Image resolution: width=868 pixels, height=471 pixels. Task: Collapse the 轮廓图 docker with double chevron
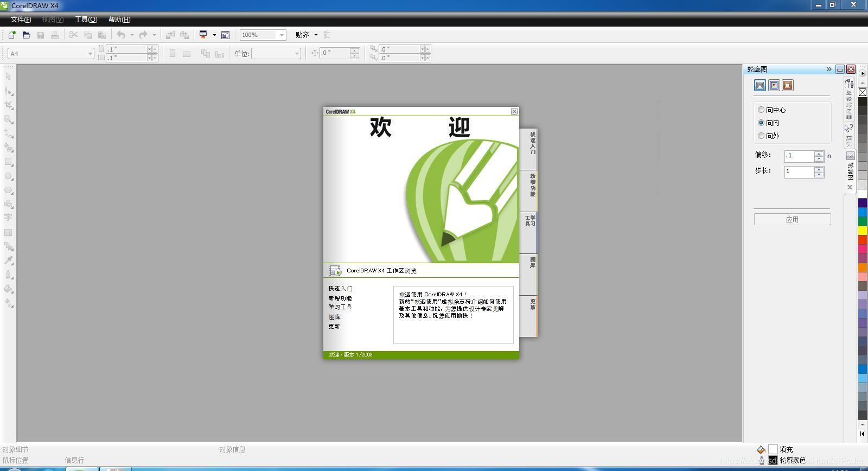pos(828,69)
